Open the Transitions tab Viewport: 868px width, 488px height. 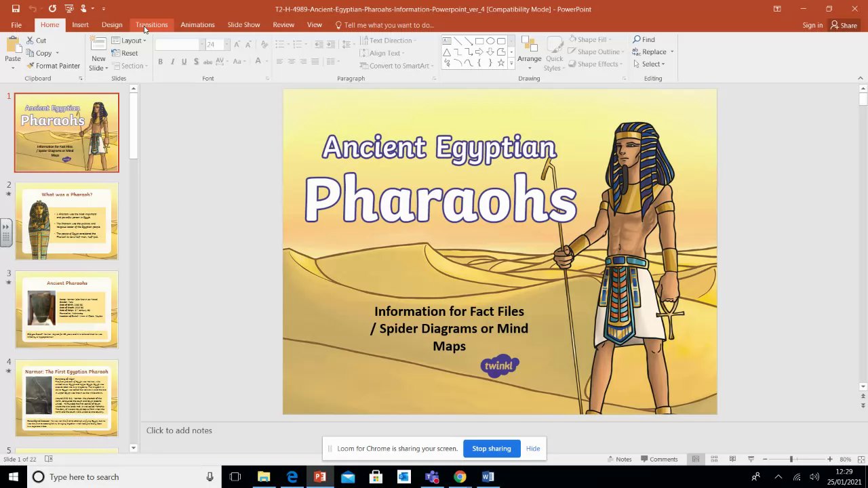(x=151, y=25)
